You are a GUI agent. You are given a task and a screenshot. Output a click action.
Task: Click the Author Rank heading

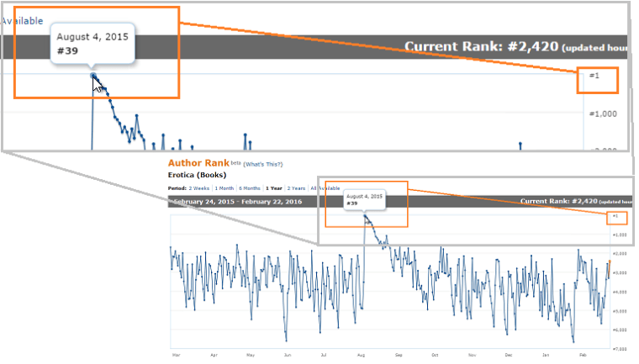coord(198,163)
